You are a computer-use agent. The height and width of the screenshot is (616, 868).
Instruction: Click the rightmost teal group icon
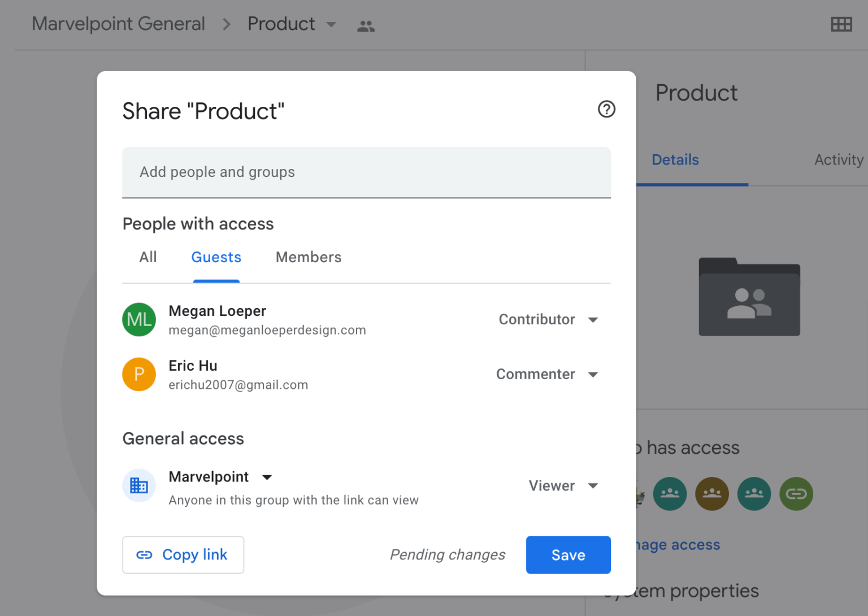754,493
